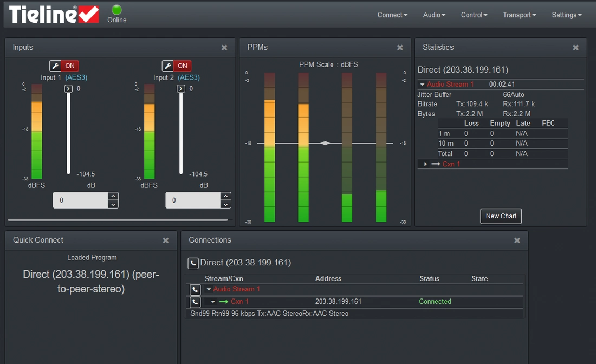Click the Input 2 fader arrow button

(181, 88)
